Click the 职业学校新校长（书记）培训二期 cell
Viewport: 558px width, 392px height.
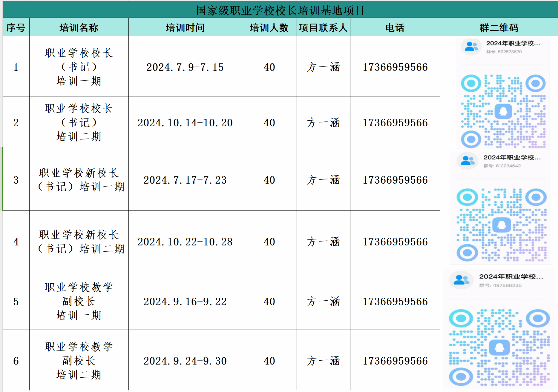pyautogui.click(x=79, y=241)
